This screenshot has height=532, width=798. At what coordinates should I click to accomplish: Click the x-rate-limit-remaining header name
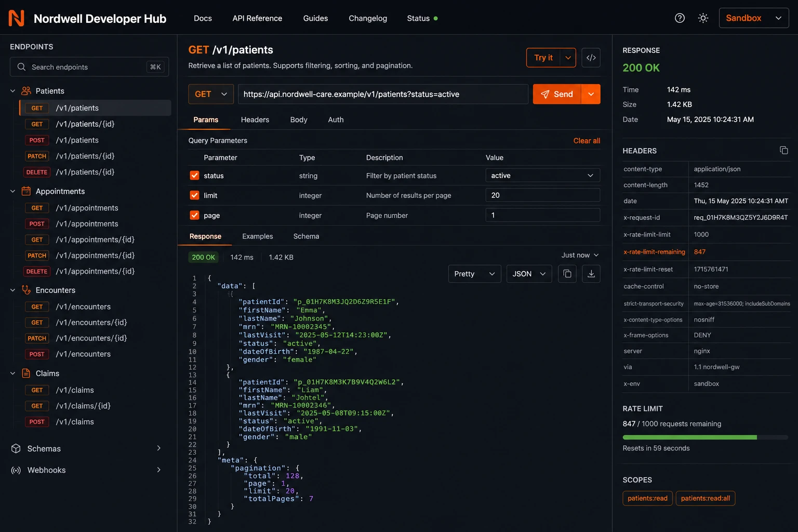654,252
